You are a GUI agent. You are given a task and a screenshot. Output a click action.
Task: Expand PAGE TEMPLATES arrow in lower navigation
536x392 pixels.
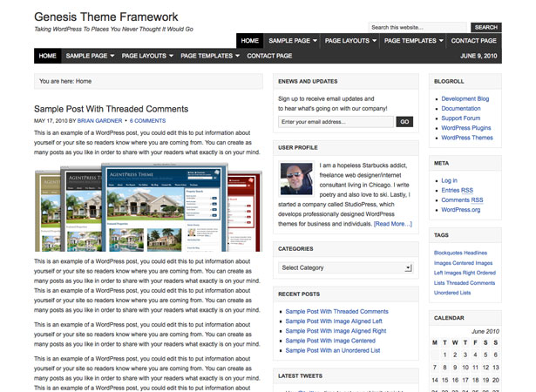point(238,56)
